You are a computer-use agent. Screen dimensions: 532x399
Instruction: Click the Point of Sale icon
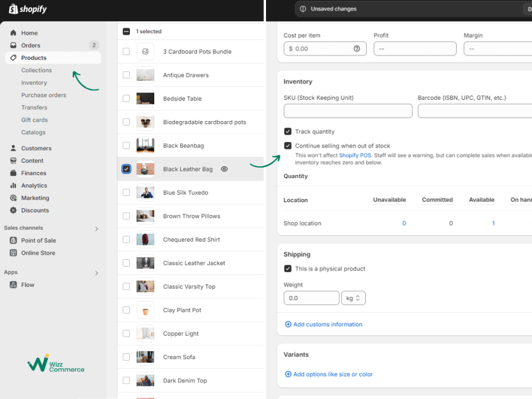[x=13, y=240]
